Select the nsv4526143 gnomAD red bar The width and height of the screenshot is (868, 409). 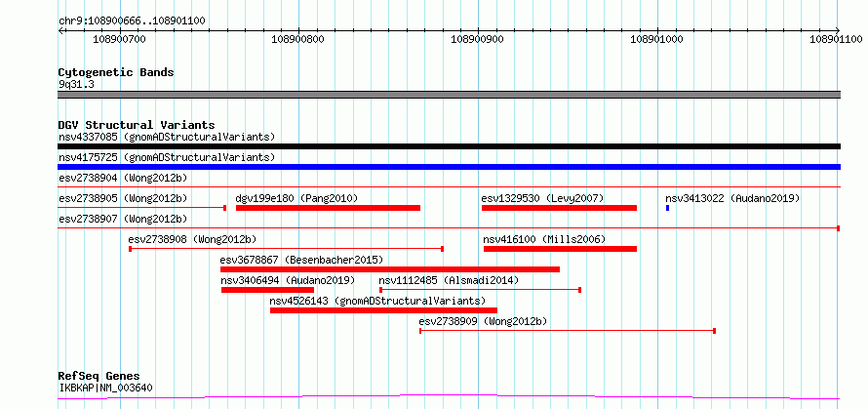[383, 310]
